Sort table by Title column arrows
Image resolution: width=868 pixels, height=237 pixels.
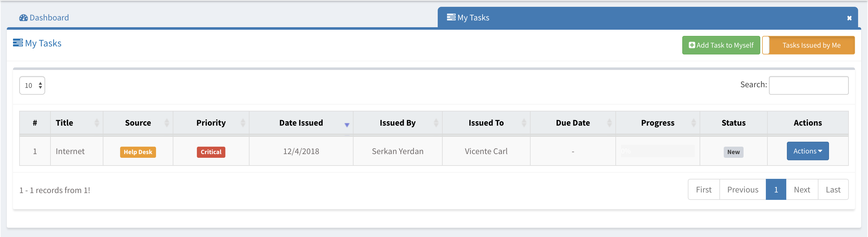(x=97, y=123)
